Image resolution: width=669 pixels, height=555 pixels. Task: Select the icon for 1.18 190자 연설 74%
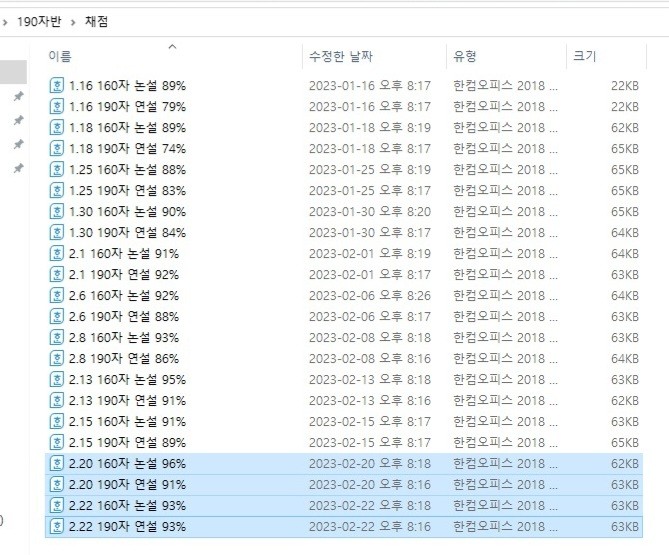56,149
